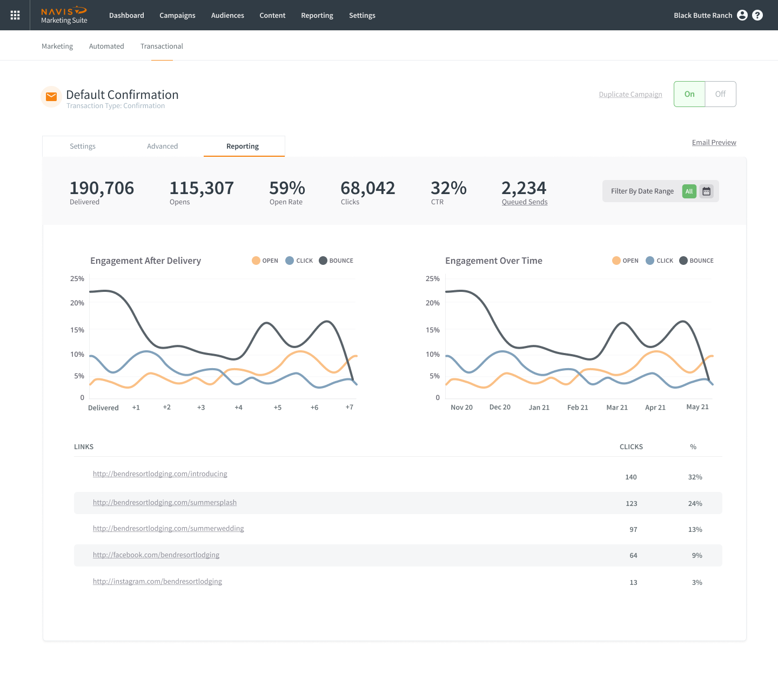The image size is (778, 700).
Task: Toggle the OPEN legend in Engagement After Delivery
Action: [x=265, y=261]
